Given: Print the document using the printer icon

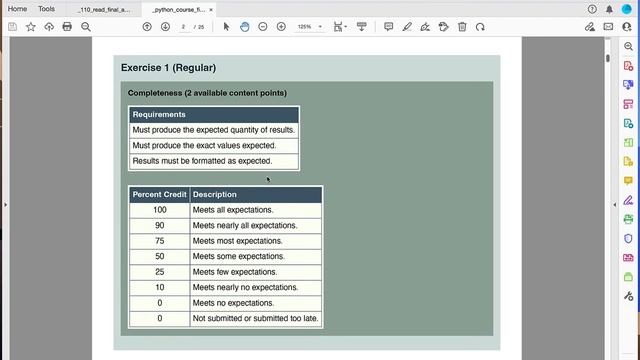Looking at the screenshot, I should tap(67, 27).
